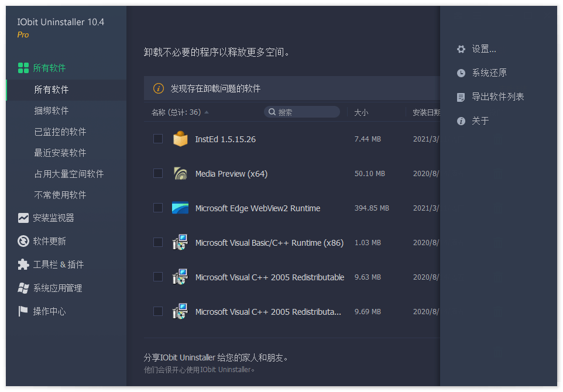Click the 50.10 MB size value
The image size is (563, 392).
[369, 174]
